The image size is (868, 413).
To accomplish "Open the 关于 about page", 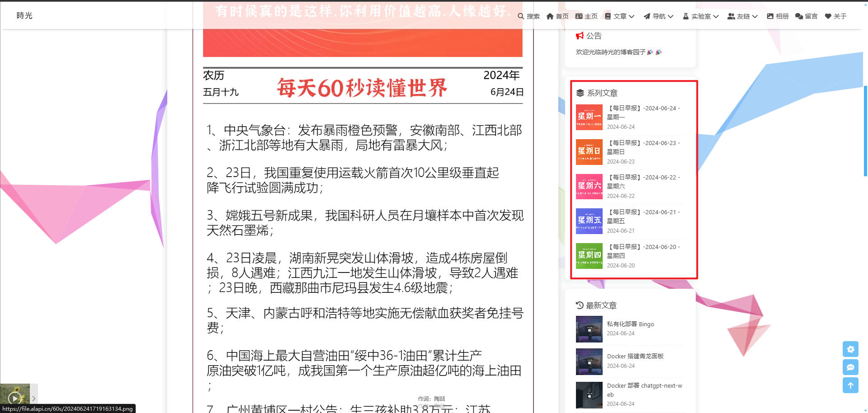I will tap(835, 16).
